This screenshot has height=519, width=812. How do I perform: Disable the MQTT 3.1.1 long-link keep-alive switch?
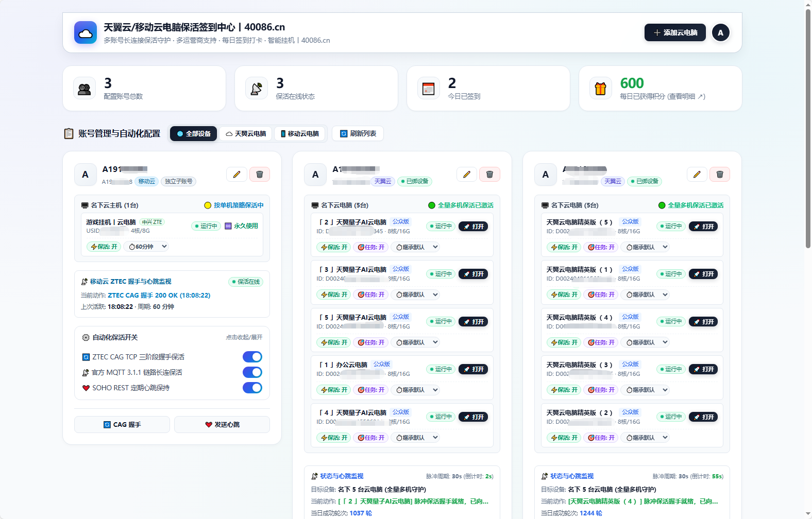[252, 372]
